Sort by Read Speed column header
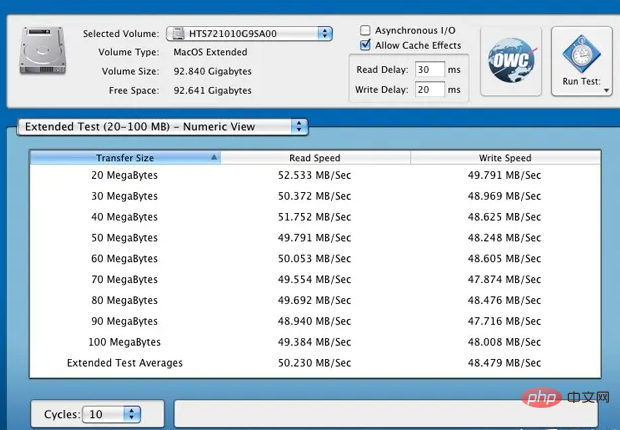The width and height of the screenshot is (620, 430). (x=315, y=158)
